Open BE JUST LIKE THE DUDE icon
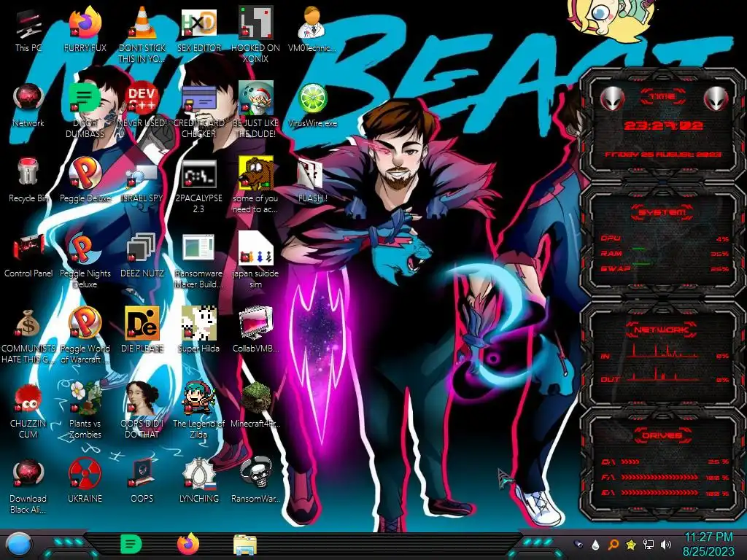 [x=255, y=98]
